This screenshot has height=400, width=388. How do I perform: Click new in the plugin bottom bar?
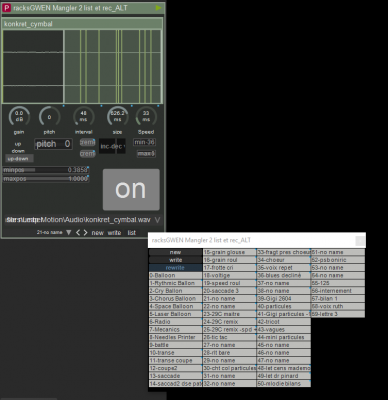click(97, 233)
